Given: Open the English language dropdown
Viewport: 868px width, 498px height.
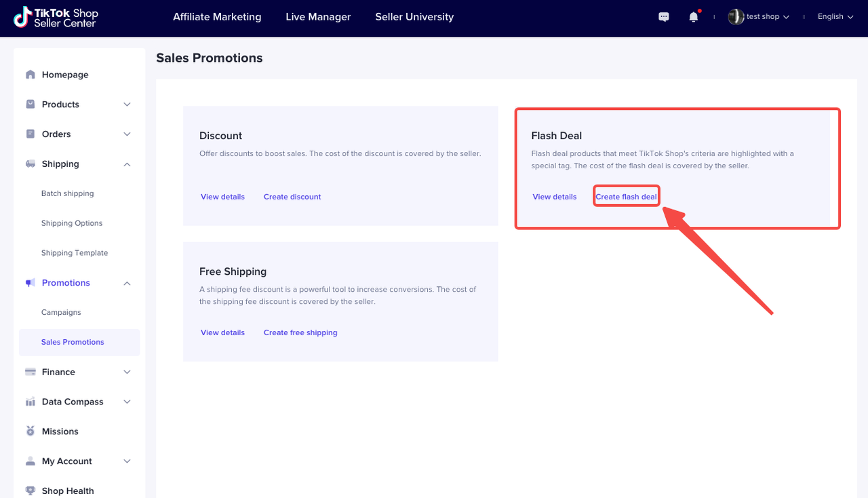Looking at the screenshot, I should coord(835,17).
